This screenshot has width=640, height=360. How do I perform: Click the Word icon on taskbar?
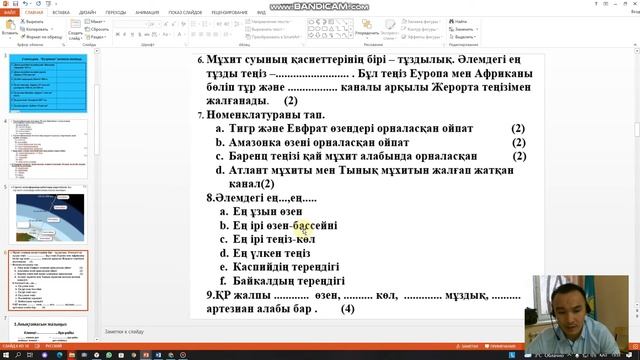(158, 355)
